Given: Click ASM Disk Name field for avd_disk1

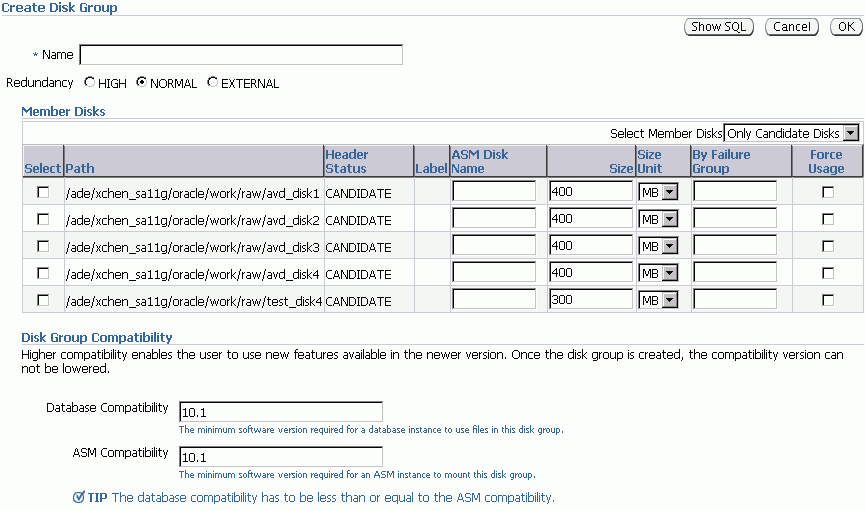Looking at the screenshot, I should [494, 191].
